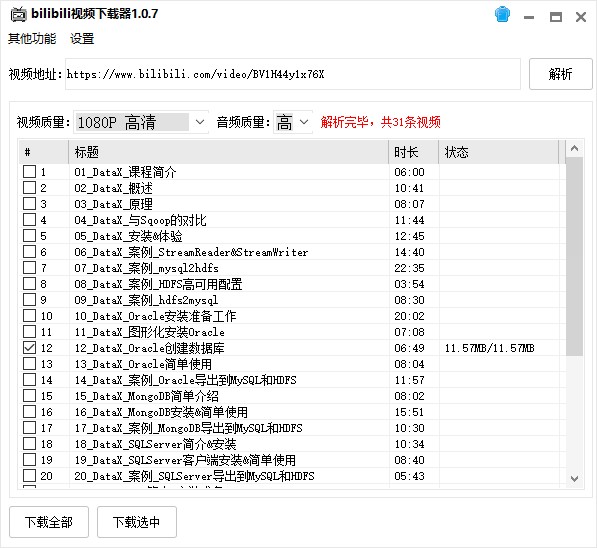The image size is (597, 548).
Task: Click the 解析 button
Action: (560, 74)
